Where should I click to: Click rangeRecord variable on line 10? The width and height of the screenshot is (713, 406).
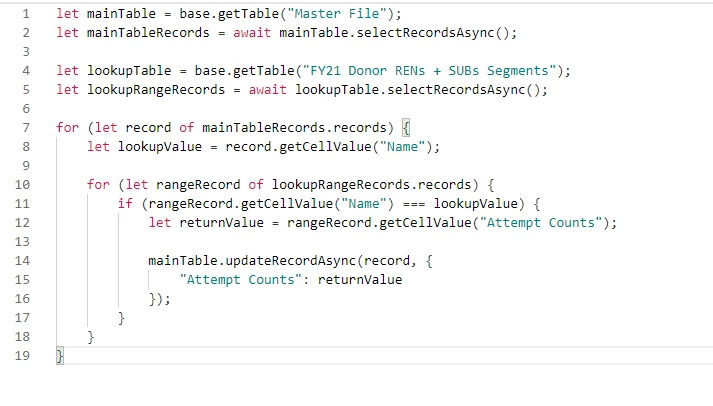tap(198, 185)
